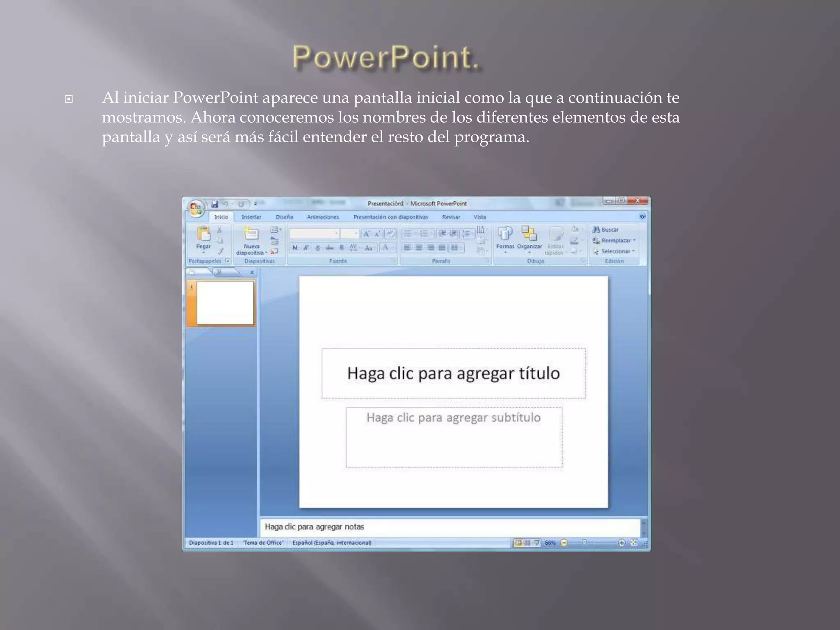Open the round Office button menu
Viewport: 840px width, 630px height.
[196, 208]
